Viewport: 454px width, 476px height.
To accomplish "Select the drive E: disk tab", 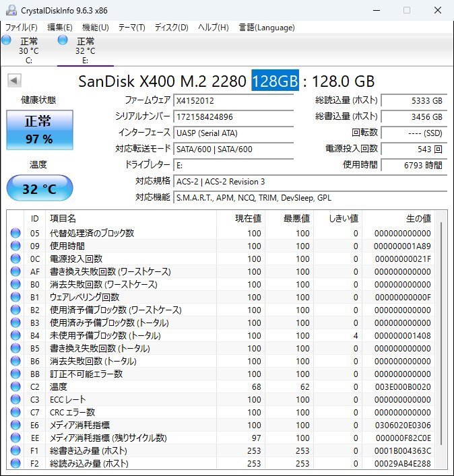I will 86,50.
